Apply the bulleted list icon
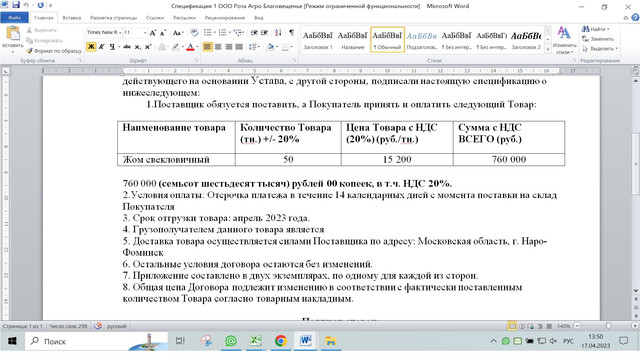Screen dimensions: 640x360 [x=208, y=32]
